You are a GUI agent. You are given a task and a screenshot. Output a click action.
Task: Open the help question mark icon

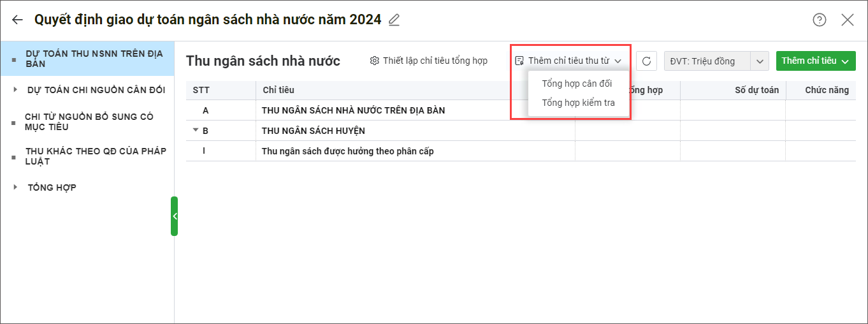819,20
